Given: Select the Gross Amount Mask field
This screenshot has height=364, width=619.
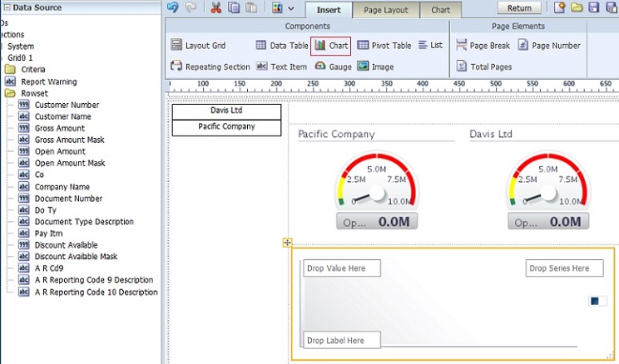Looking at the screenshot, I should coord(62,140).
